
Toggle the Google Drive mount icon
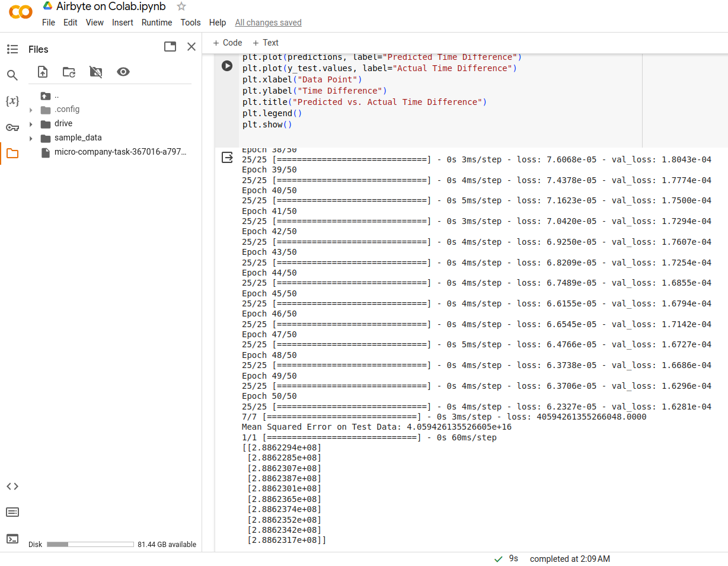point(95,72)
